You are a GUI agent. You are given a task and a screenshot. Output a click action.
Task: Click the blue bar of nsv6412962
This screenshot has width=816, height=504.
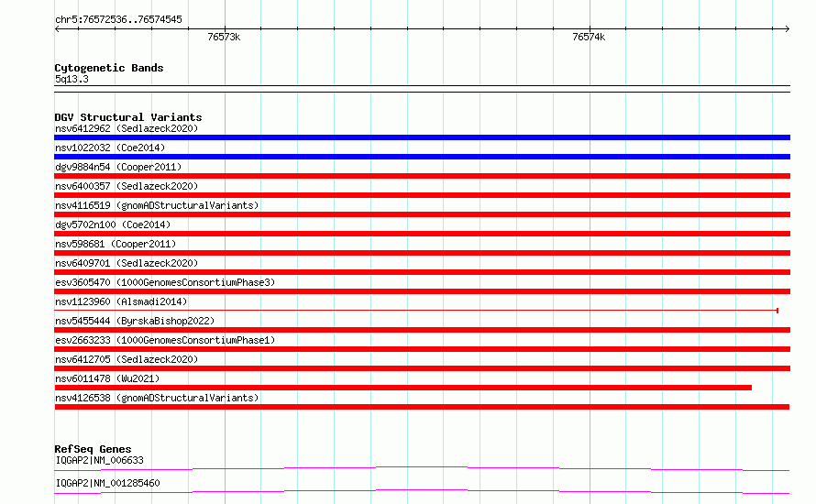coord(422,137)
